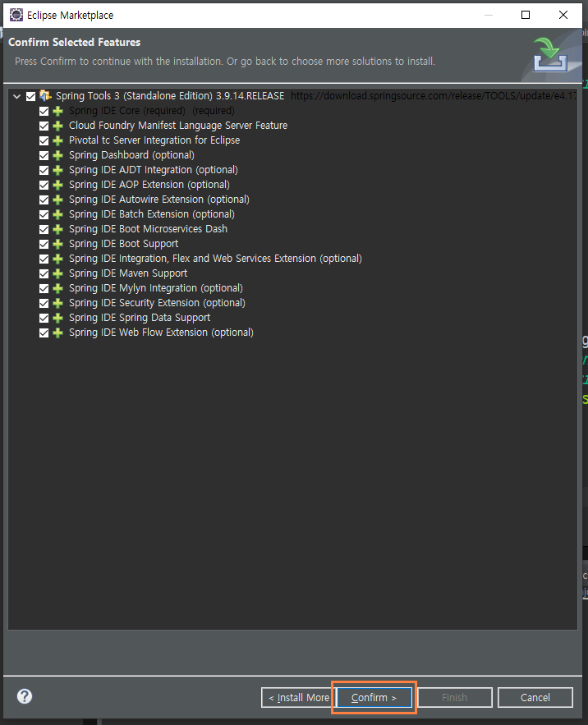Viewport: 588px width, 725px height.
Task: Select Spring IDE Integration, Flex and Web Services row
Action: 215,259
